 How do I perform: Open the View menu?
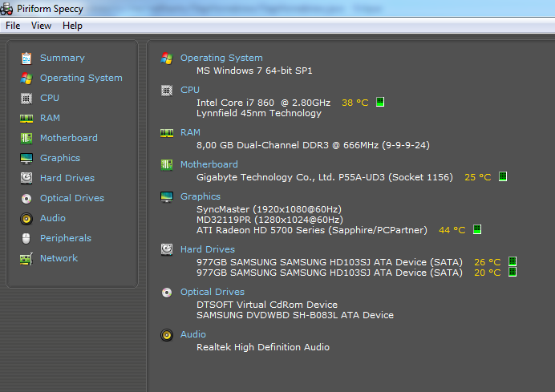pyautogui.click(x=41, y=26)
